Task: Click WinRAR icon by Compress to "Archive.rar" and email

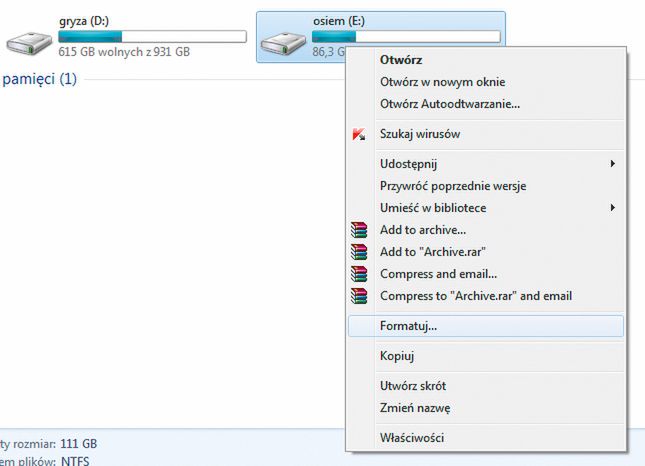Action: 359,296
